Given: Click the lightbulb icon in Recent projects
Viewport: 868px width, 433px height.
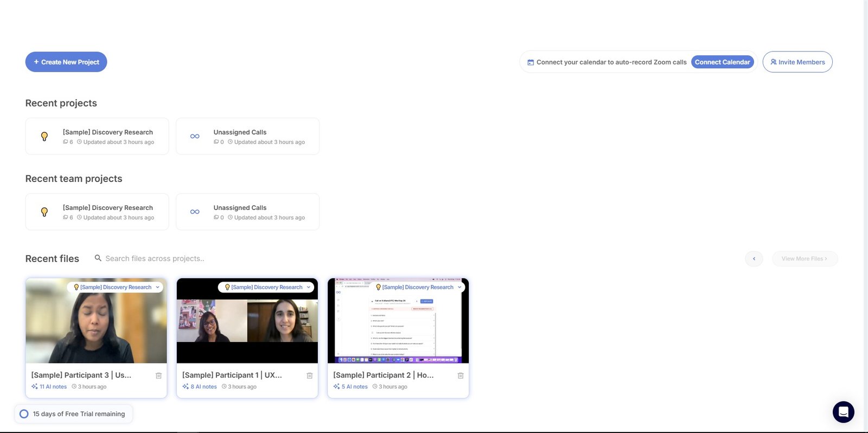Looking at the screenshot, I should tap(44, 136).
